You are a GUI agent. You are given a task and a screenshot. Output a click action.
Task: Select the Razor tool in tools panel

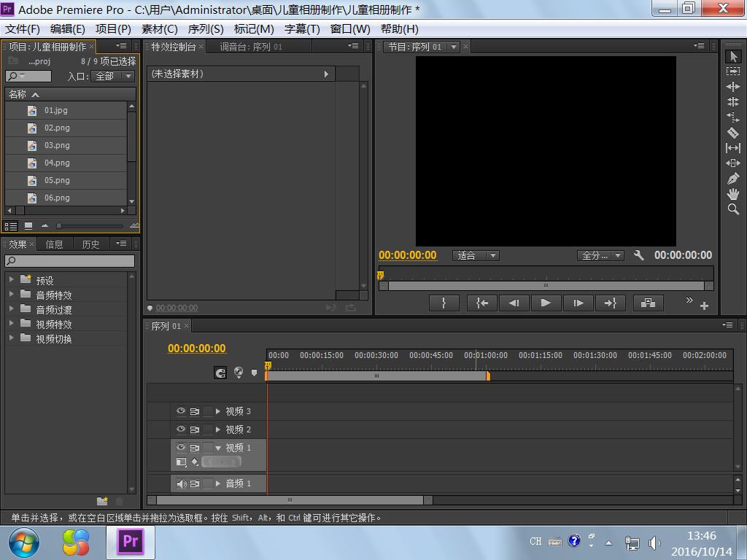coord(733,133)
